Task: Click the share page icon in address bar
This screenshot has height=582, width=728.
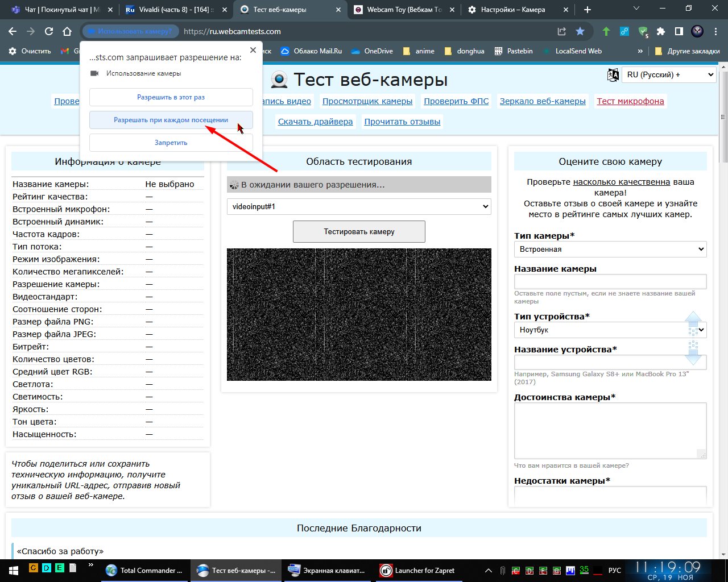Action: pos(561,31)
